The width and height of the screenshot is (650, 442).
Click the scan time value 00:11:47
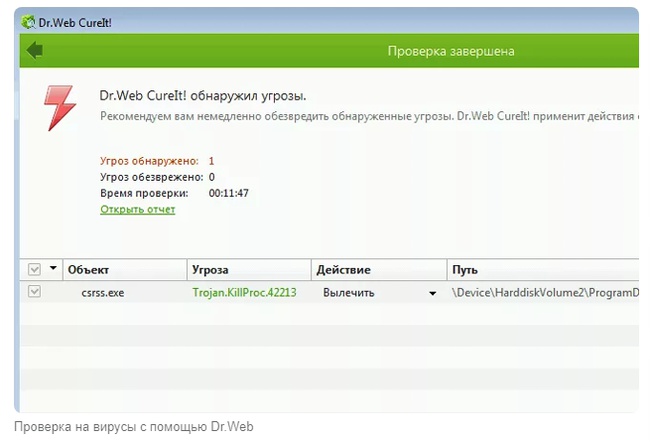click(x=229, y=193)
